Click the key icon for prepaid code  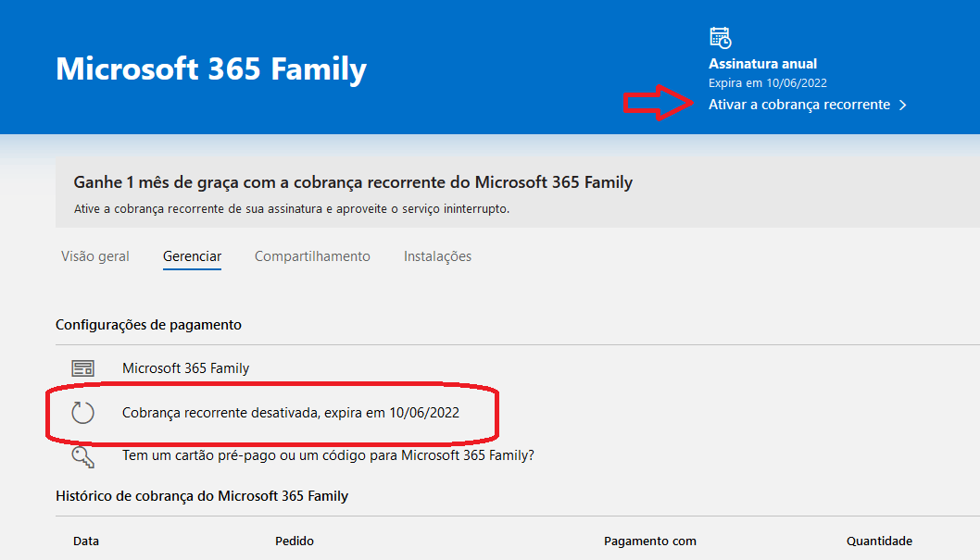82,456
